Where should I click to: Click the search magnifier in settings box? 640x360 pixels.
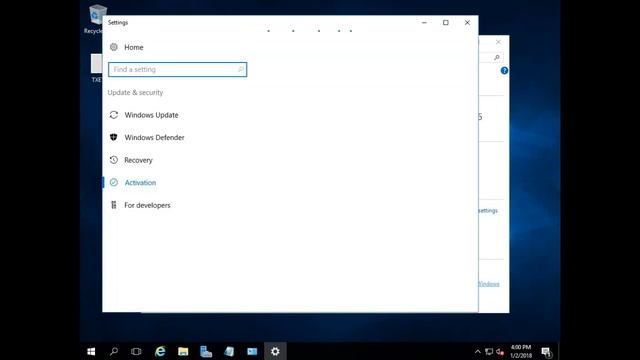[x=241, y=69]
